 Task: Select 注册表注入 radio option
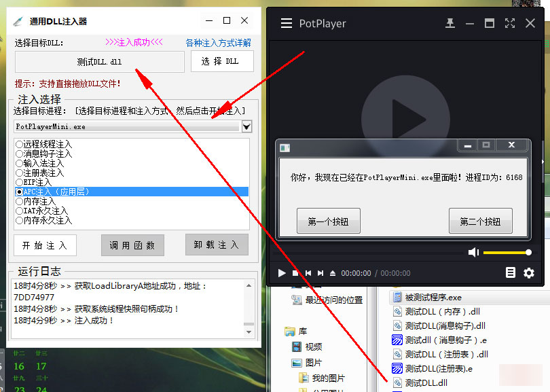39,173
